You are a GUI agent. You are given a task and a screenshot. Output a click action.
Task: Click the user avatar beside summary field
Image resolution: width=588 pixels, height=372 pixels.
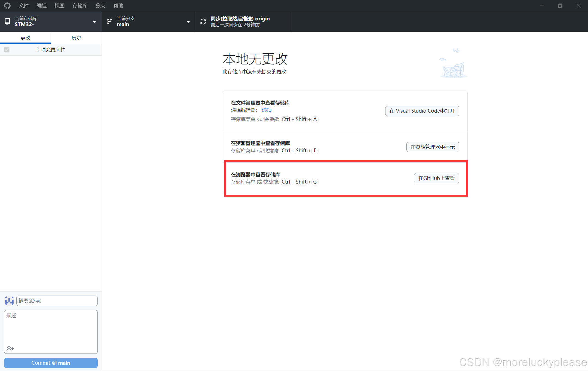tap(9, 301)
